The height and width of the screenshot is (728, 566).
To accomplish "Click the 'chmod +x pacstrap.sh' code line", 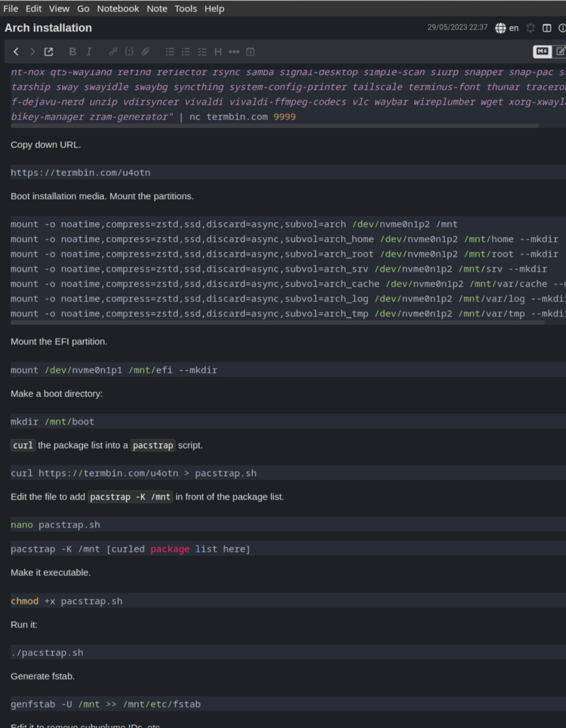I will (67, 601).
